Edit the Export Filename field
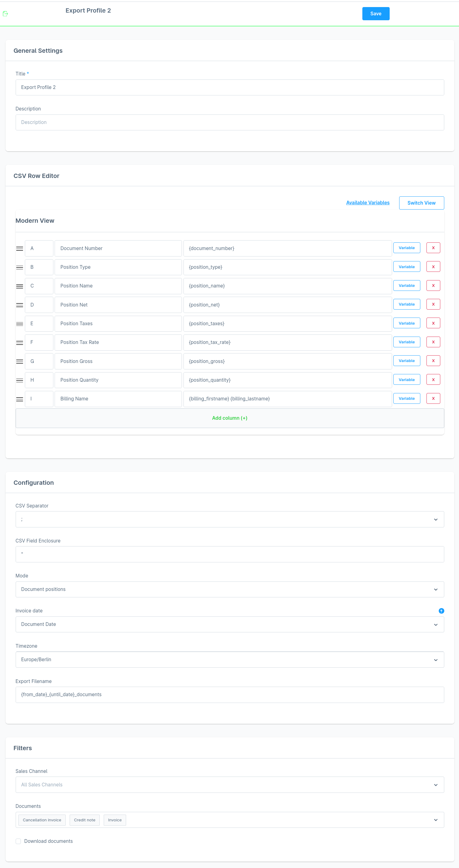459x868 pixels. click(229, 695)
